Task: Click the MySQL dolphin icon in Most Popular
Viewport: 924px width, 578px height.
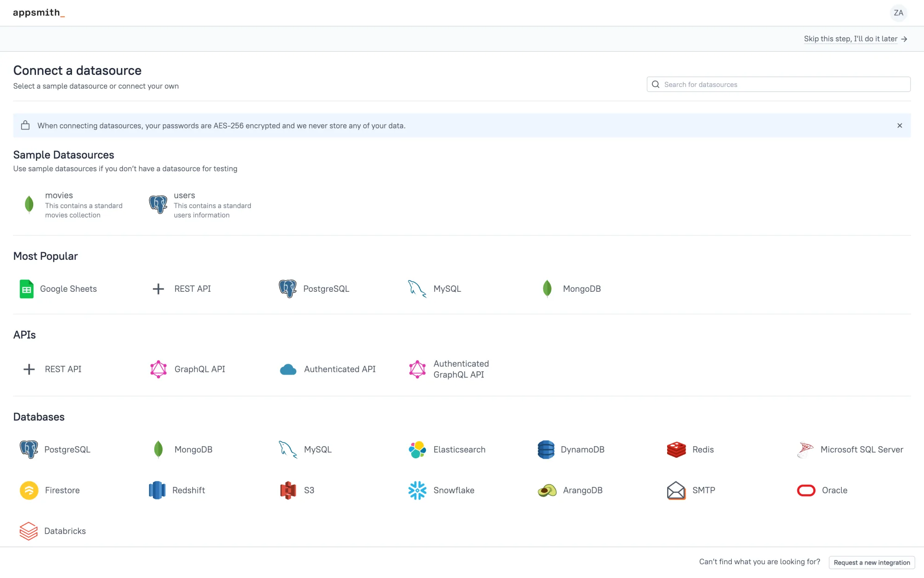Action: (x=417, y=289)
